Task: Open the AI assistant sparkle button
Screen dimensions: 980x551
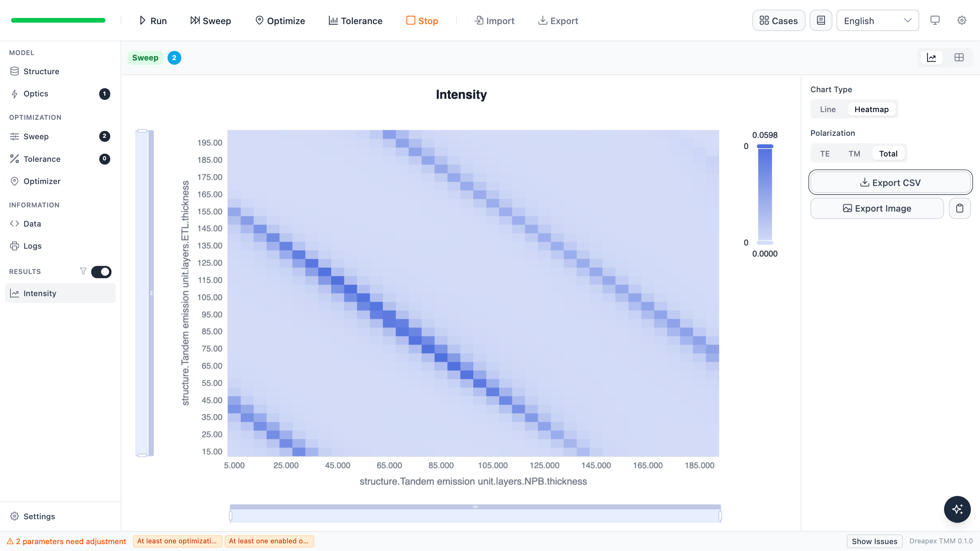Action: (957, 509)
